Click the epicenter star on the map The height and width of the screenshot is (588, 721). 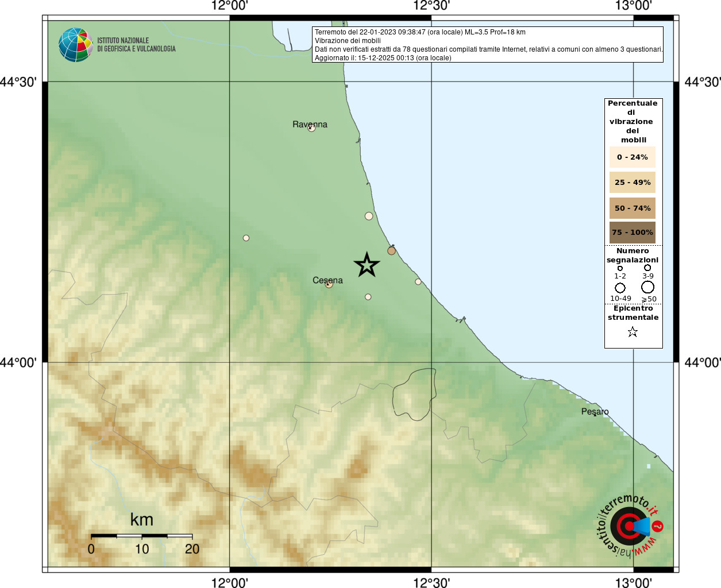(367, 265)
